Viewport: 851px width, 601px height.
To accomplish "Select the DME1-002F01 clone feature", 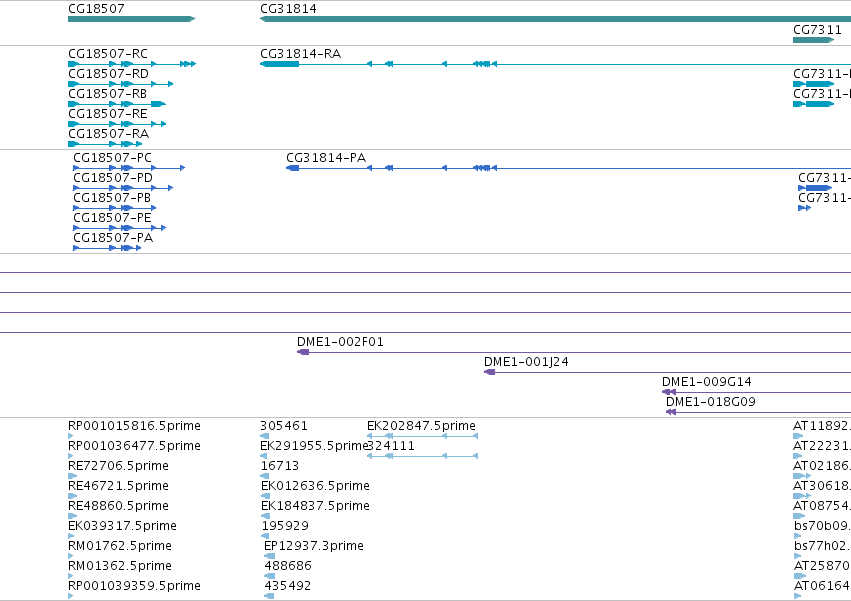I will [574, 352].
